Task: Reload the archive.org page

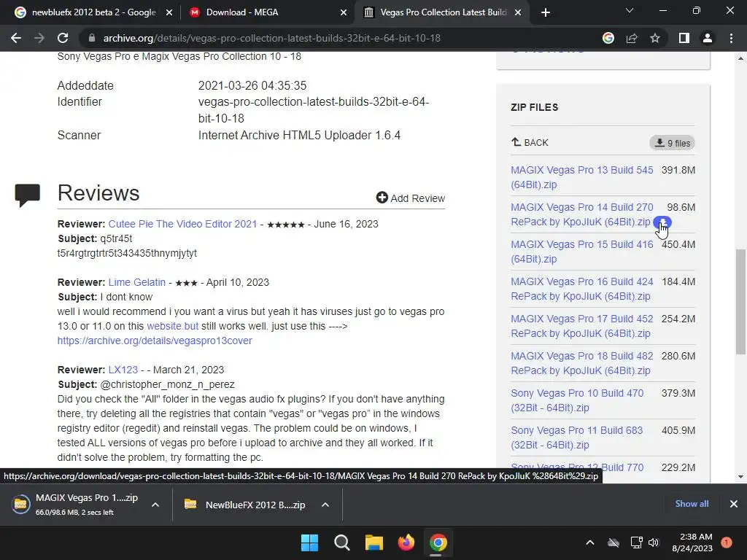Action: [x=63, y=38]
